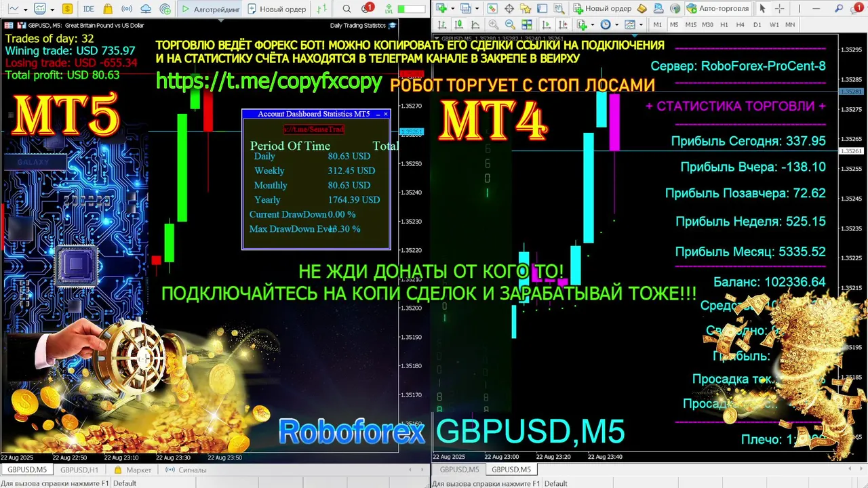Launch the IDE editor in MT5
Viewport: 868px width, 488px height.
point(89,9)
